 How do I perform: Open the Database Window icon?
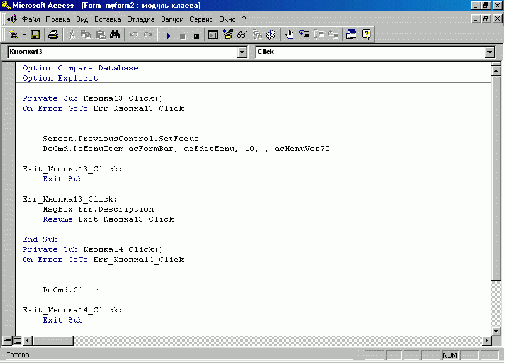[x=351, y=34]
